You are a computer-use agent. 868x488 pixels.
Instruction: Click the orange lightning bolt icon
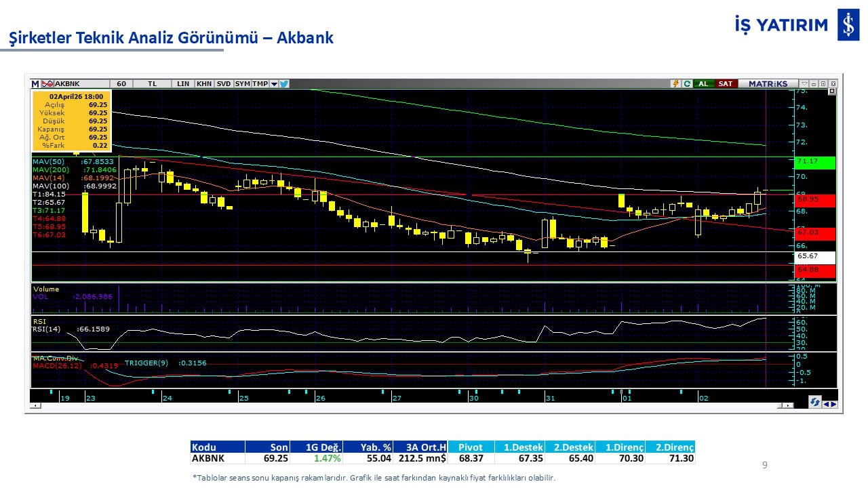[675, 84]
